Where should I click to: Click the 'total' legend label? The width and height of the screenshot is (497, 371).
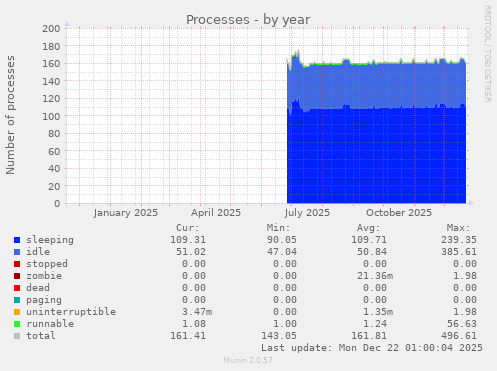[x=41, y=336]
